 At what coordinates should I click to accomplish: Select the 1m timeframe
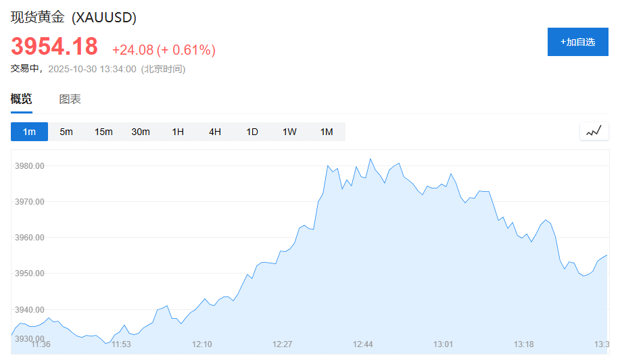coord(29,132)
